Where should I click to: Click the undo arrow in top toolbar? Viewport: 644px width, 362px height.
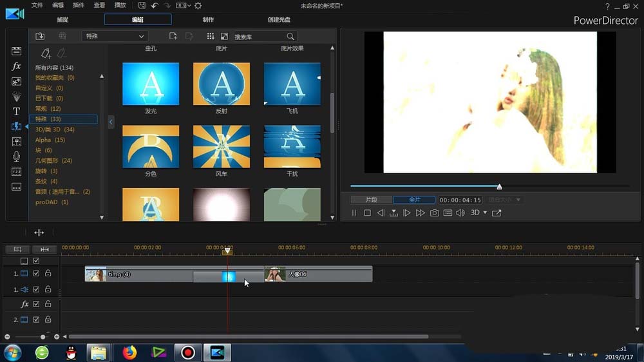[x=155, y=6]
